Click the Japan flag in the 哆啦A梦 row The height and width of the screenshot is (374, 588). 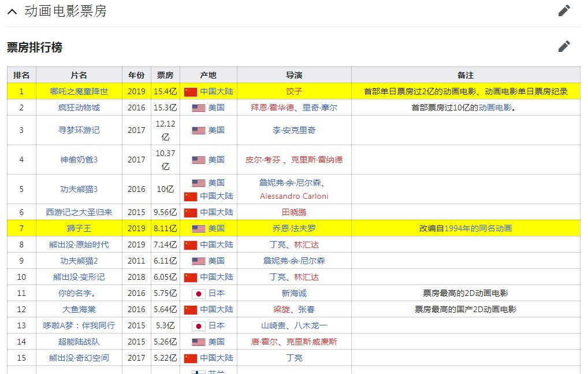point(198,326)
